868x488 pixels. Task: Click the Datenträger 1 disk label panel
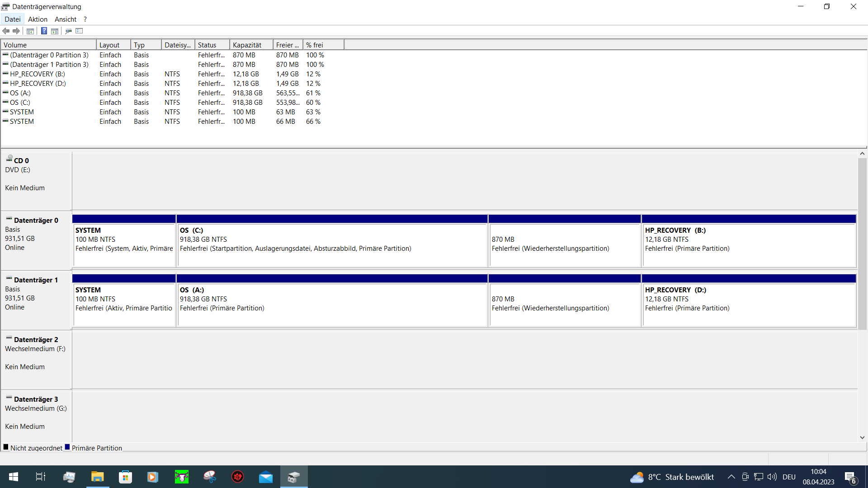pos(36,298)
